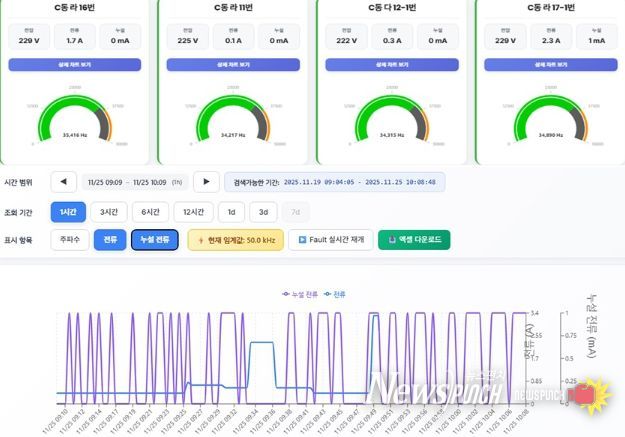This screenshot has width=625, height=437.
Task: Select the 1시간 period tab
Action: [68, 212]
